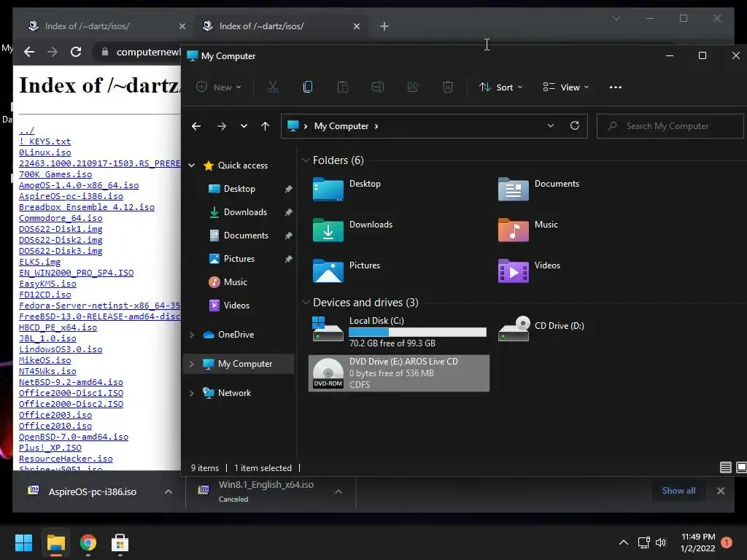
Task: Click the Delete trash icon in Explorer toolbar
Action: 448,87
